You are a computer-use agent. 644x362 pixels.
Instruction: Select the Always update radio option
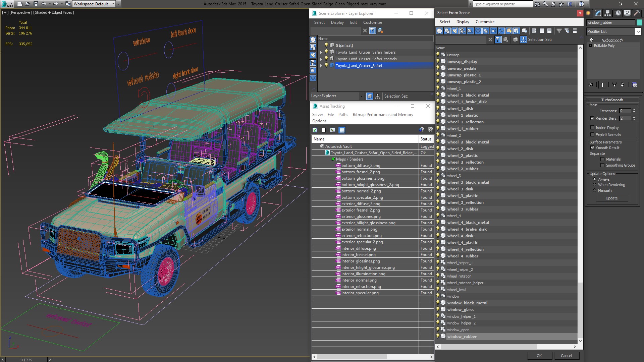coord(594,179)
